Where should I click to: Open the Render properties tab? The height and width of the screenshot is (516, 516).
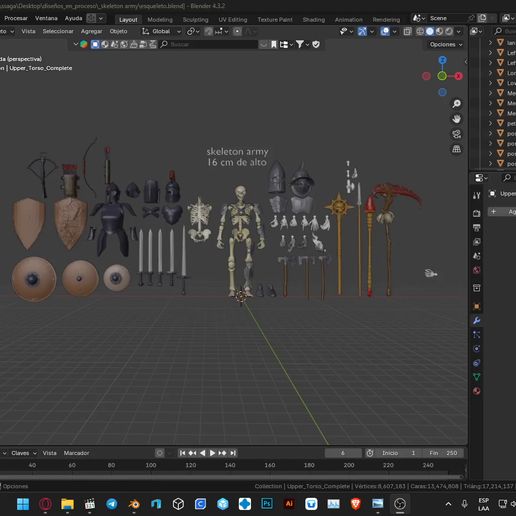tap(477, 213)
